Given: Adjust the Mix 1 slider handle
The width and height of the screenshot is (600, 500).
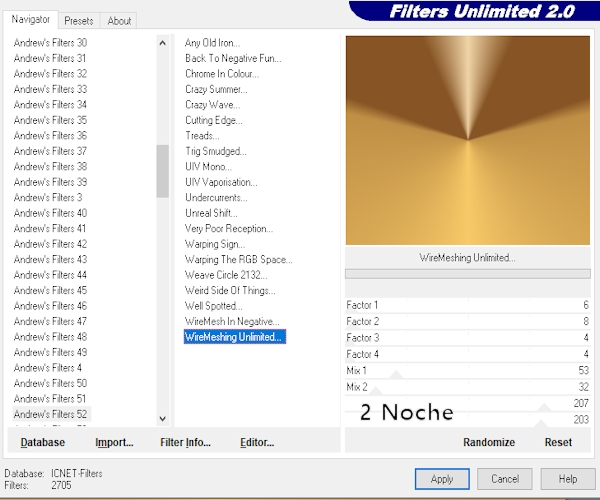Looking at the screenshot, I should pos(396,375).
